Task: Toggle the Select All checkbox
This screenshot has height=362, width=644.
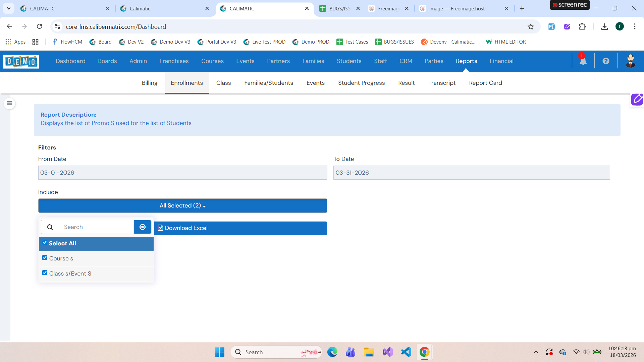Action: (x=45, y=243)
